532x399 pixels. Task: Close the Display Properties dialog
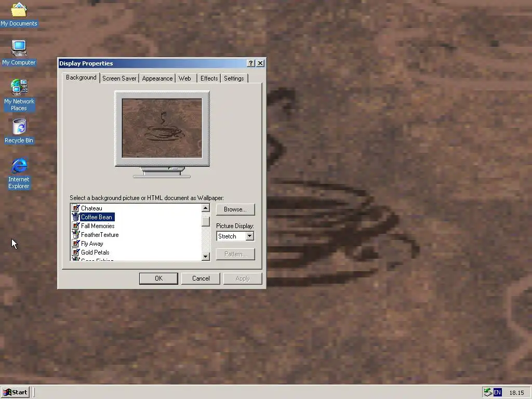click(260, 63)
